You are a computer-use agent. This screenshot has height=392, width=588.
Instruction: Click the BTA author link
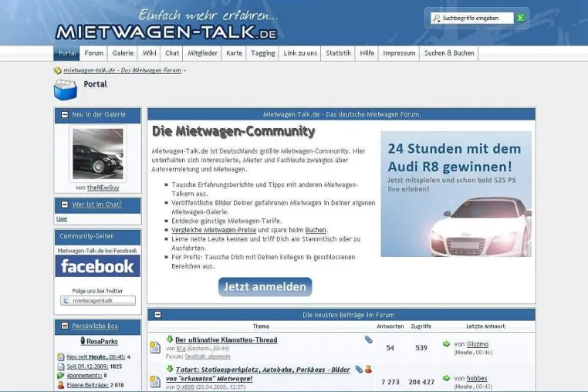[x=181, y=349]
